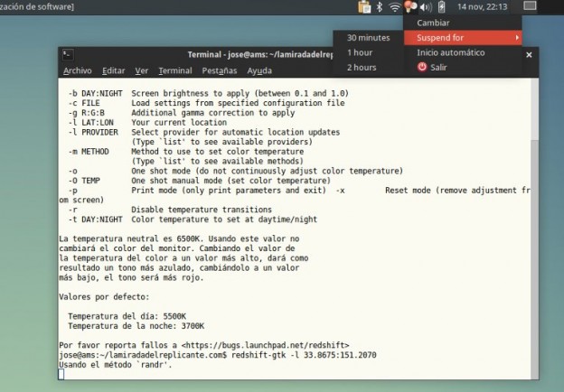564x392 pixels.
Task: Click the Bluetooth icon in the panel
Action: pyautogui.click(x=380, y=7)
